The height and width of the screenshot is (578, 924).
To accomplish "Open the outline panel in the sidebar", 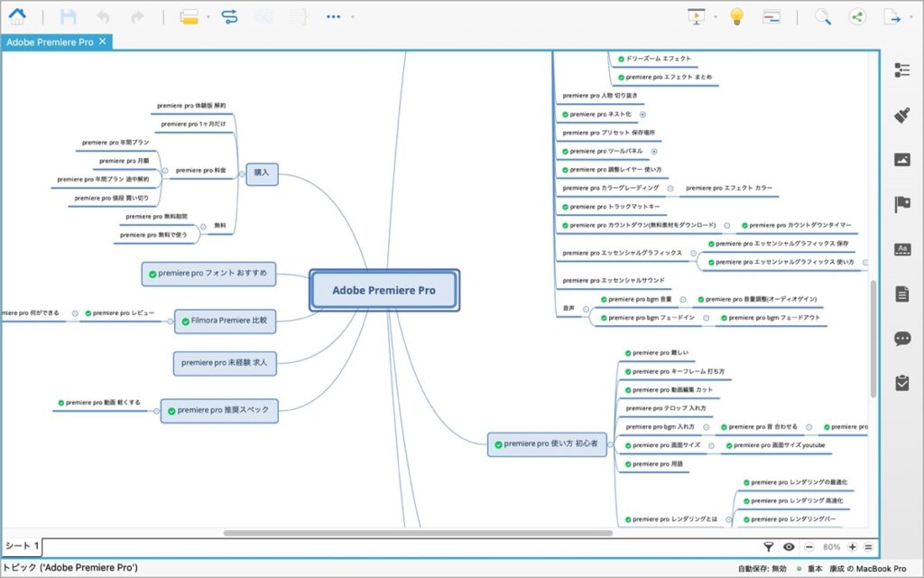I will click(x=902, y=70).
